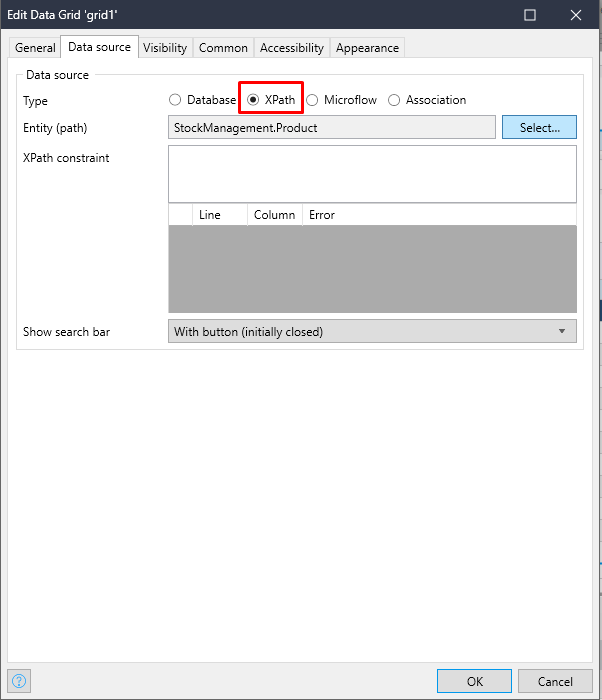This screenshot has height=700, width=602.
Task: Select the XPath data source type
Action: pos(254,100)
